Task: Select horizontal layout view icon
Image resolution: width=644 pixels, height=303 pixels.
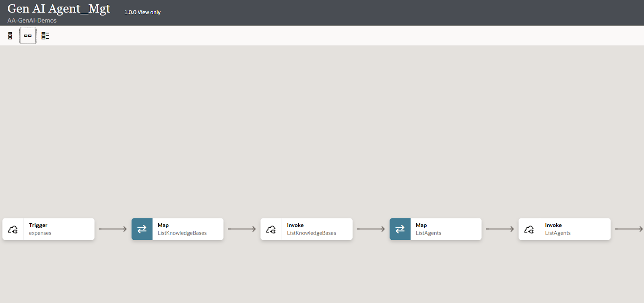Action: 28,36
